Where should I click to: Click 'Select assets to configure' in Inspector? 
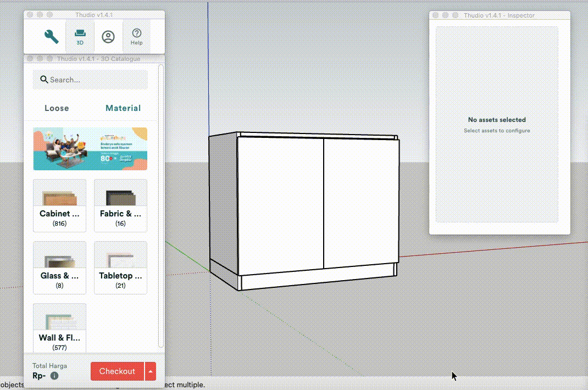(497, 131)
